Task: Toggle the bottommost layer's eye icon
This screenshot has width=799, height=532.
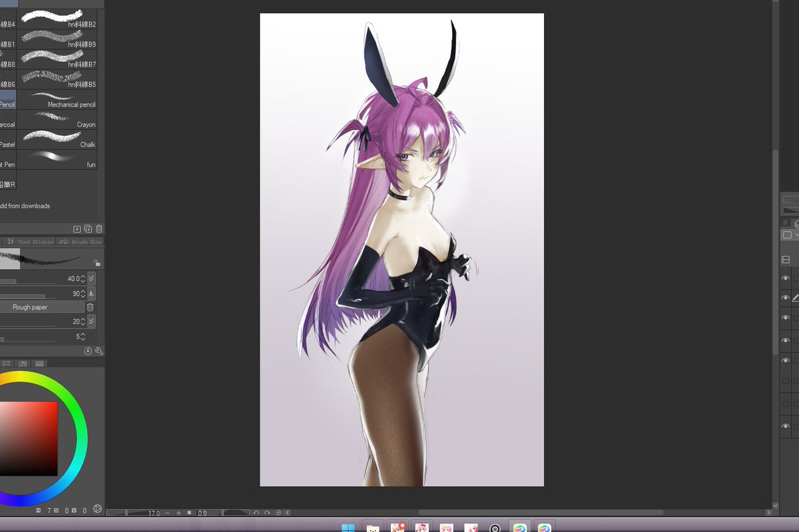Action: [x=786, y=426]
